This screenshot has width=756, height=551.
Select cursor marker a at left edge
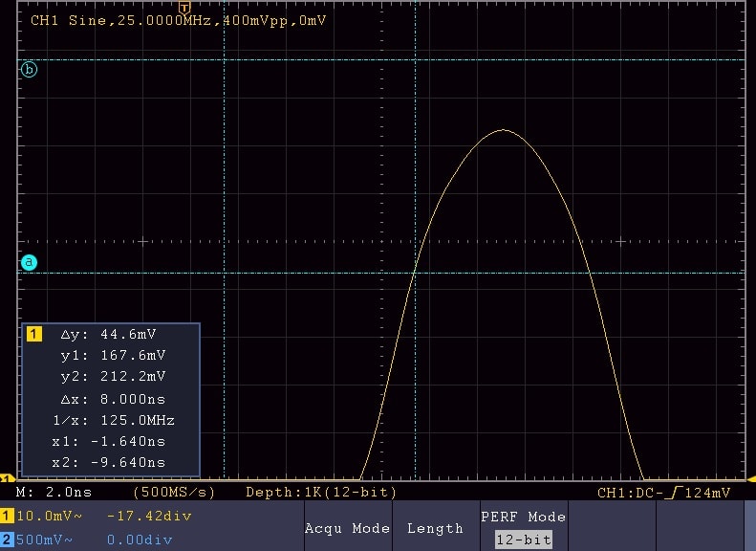coord(29,262)
